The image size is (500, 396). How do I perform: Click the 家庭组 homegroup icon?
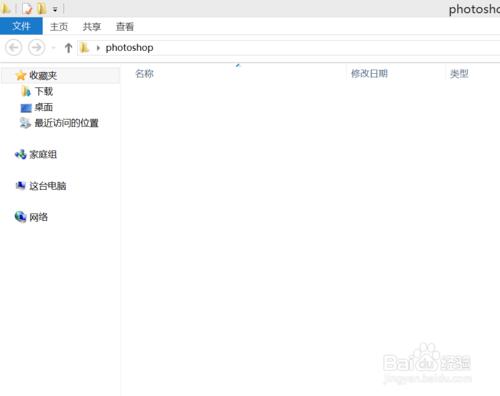[20, 154]
